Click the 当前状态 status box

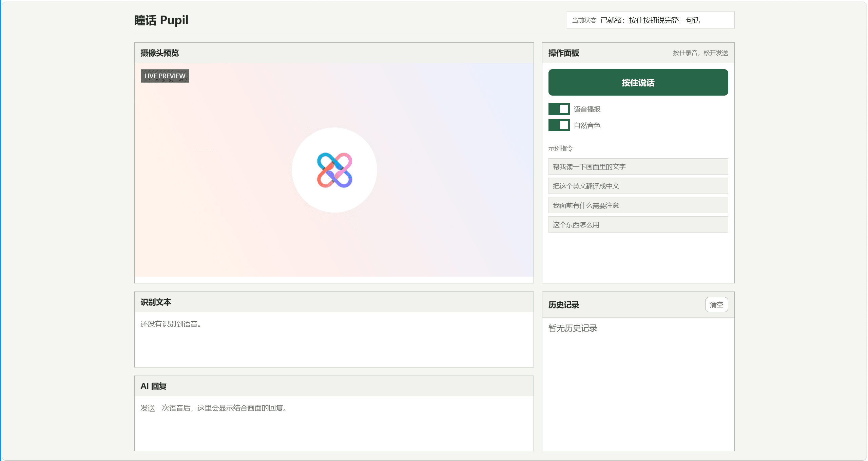click(650, 20)
